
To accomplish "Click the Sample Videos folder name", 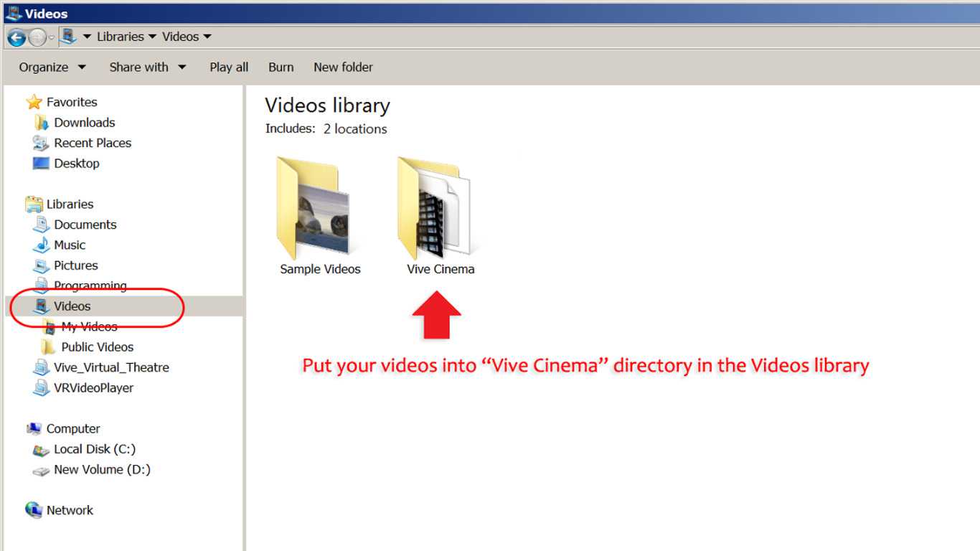I will 320,270.
